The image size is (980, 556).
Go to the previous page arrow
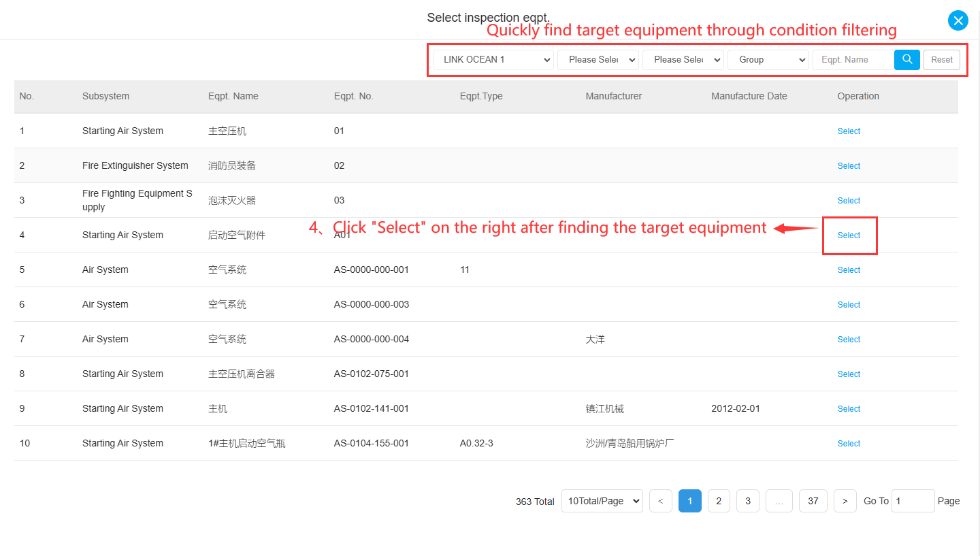[x=661, y=501]
